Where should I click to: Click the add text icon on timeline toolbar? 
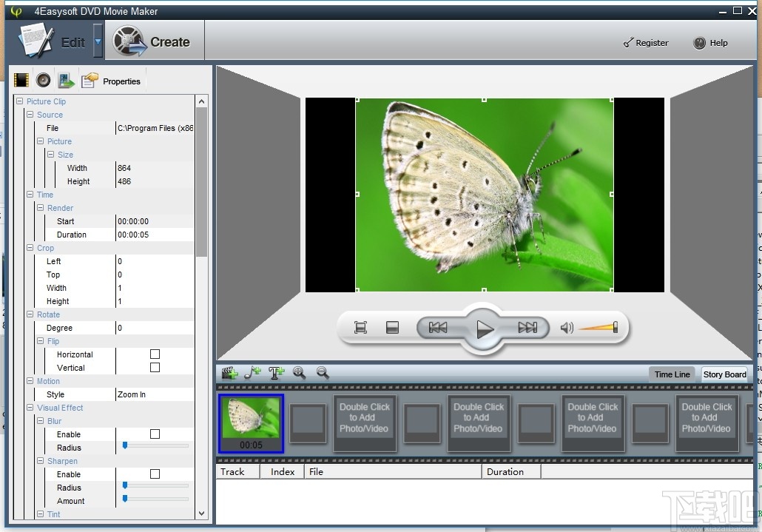(275, 372)
